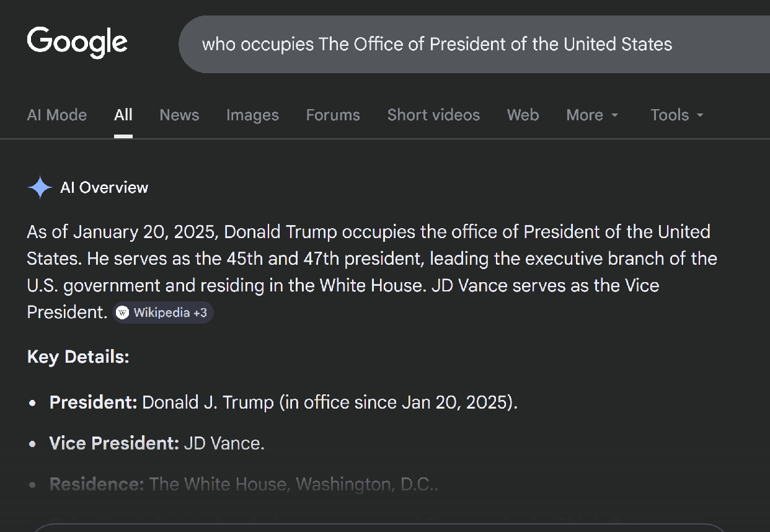Switch to the Forums tab
770x532 pixels.
[x=333, y=115]
